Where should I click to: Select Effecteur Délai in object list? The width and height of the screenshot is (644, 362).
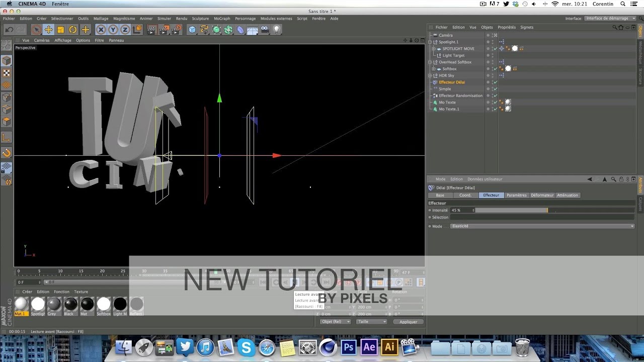point(452,82)
